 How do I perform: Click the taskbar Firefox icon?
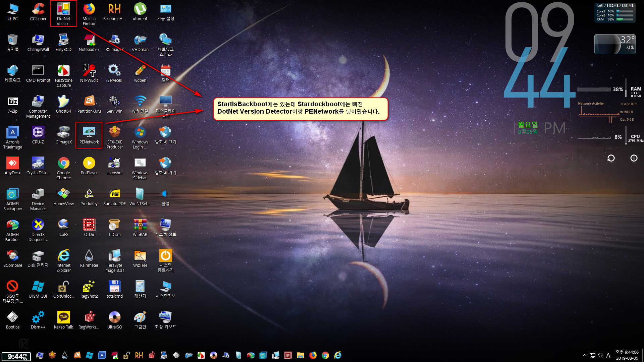(x=313, y=355)
